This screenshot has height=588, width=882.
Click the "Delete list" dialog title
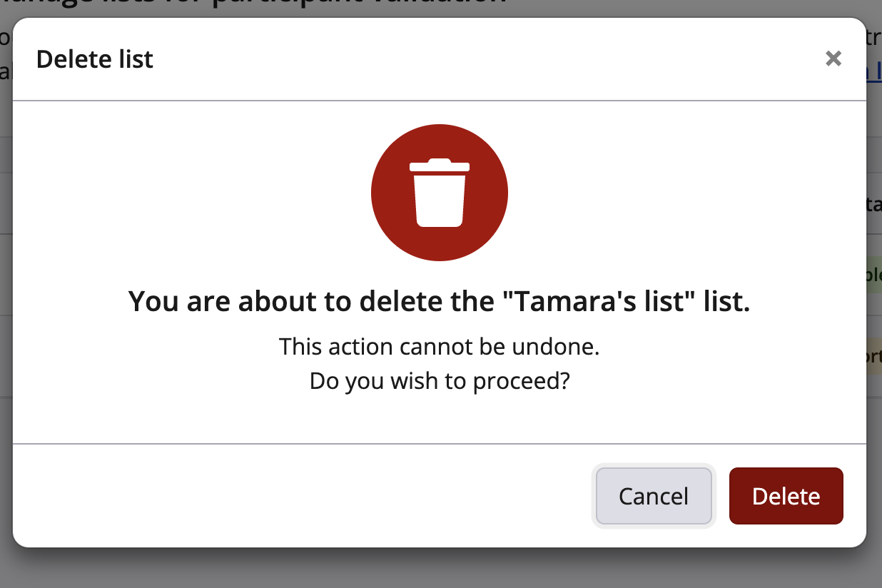[95, 59]
